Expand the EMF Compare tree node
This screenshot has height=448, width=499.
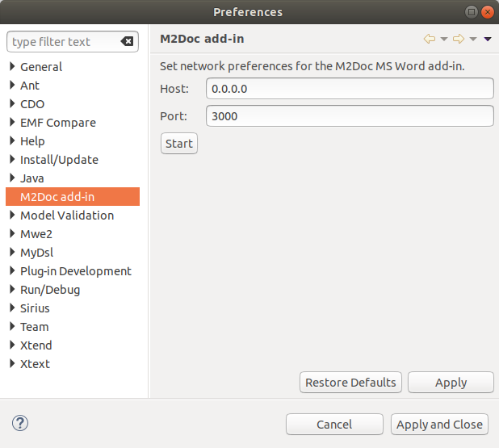coord(12,122)
